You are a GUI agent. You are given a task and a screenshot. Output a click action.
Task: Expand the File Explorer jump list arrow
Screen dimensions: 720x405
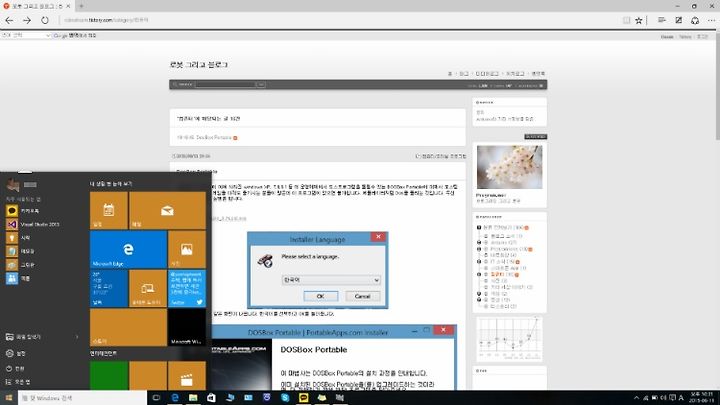click(77, 337)
